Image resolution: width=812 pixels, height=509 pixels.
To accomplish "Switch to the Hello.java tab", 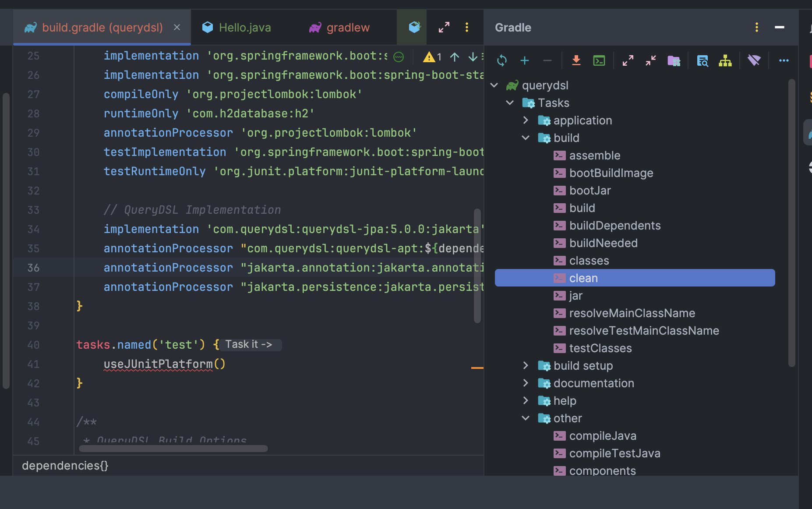I will 244,27.
